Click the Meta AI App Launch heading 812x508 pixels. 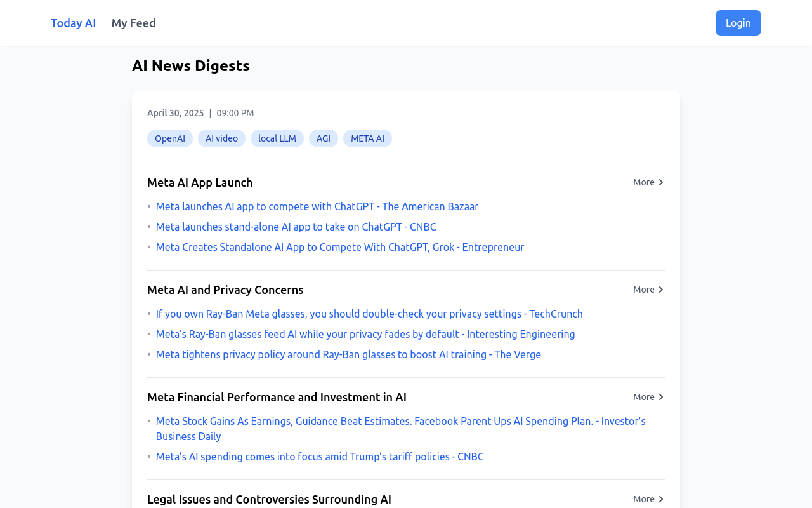pos(200,182)
